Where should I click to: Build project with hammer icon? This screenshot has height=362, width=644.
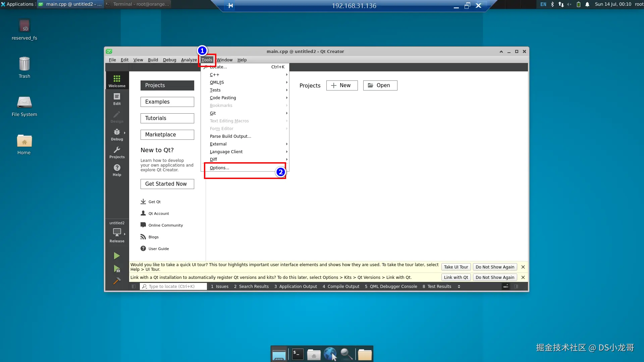click(117, 281)
